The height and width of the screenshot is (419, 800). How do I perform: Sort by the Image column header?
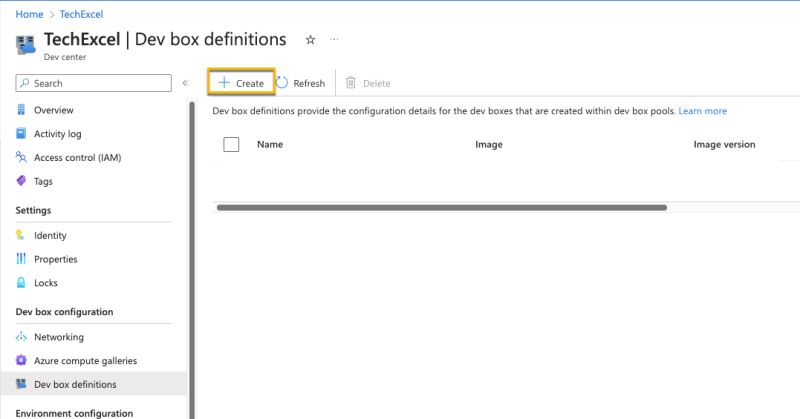pos(489,144)
